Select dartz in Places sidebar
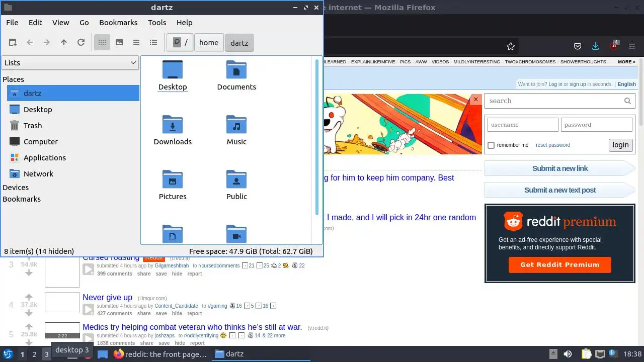Screen dimensions: 644x362 tap(73, 94)
